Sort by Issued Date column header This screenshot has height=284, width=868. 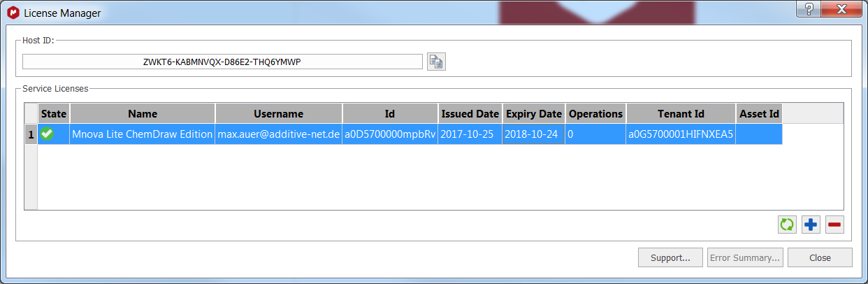tap(470, 113)
